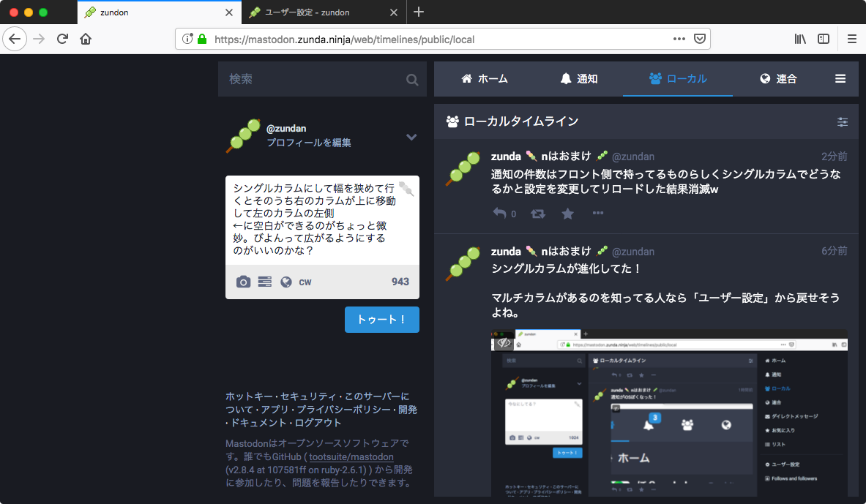The image size is (866, 504).
Task: Click the @zundan profile avatar in compose
Action: click(243, 135)
